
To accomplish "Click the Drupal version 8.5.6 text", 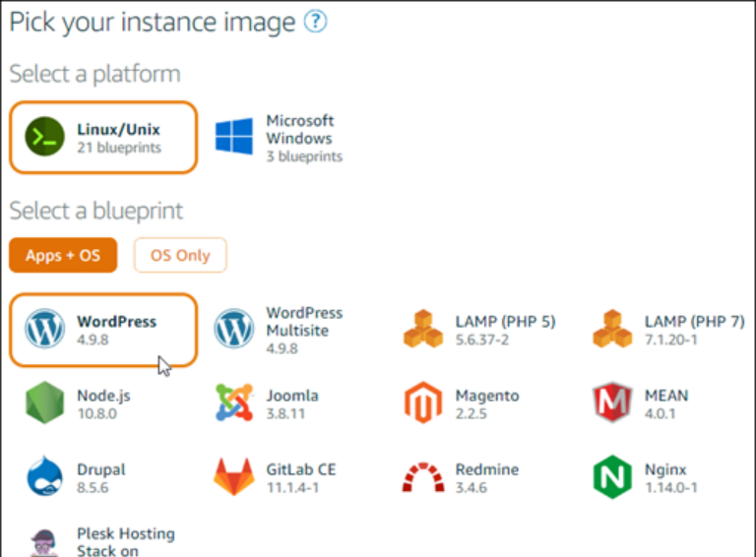I will pos(93,487).
